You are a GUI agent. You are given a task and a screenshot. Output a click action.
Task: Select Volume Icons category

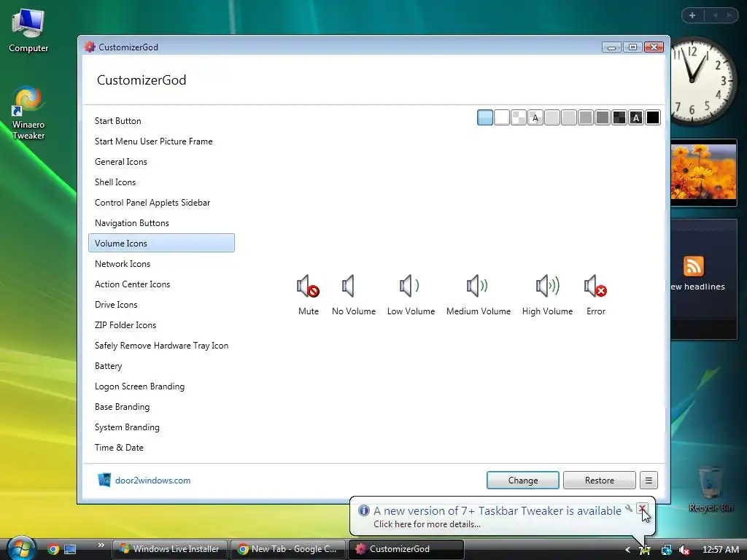(161, 243)
